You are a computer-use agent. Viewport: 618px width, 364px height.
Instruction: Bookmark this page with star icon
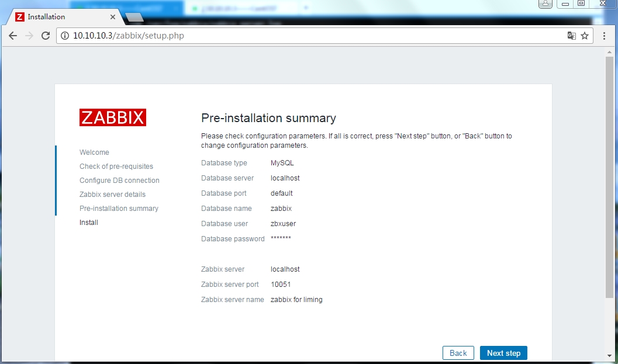point(585,36)
